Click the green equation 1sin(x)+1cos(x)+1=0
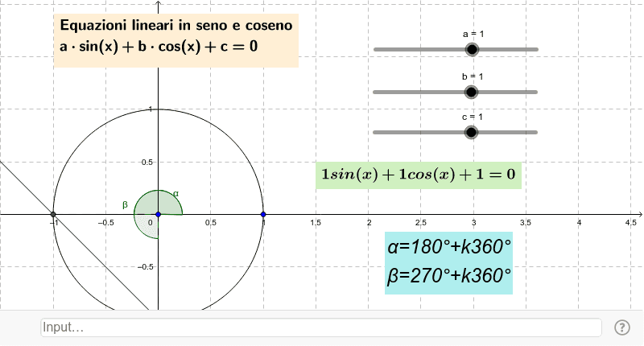Image resolution: width=644 pixels, height=346 pixels. click(x=418, y=175)
